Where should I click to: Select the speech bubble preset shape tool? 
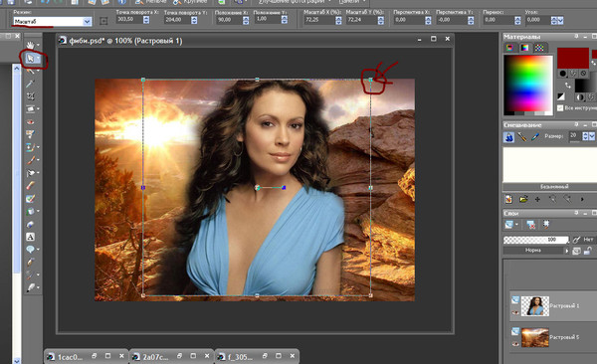point(30,250)
